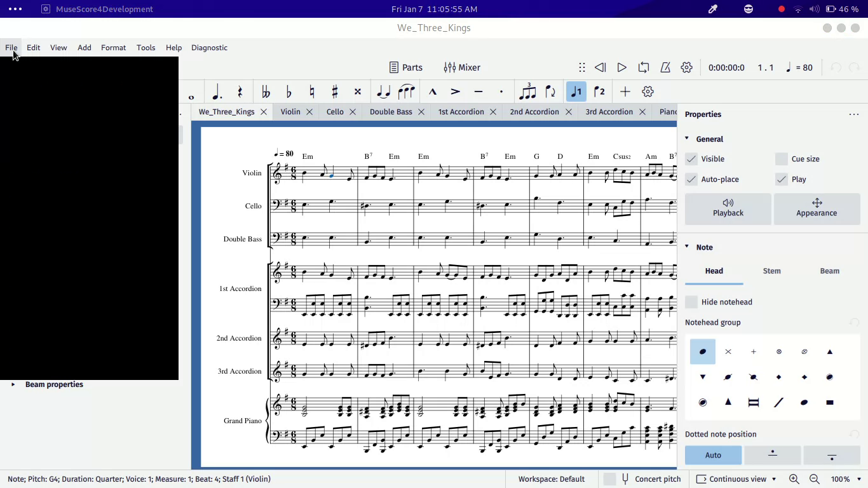Check the Hide notehead box
Viewport: 868px width, 488px height.
click(x=691, y=302)
